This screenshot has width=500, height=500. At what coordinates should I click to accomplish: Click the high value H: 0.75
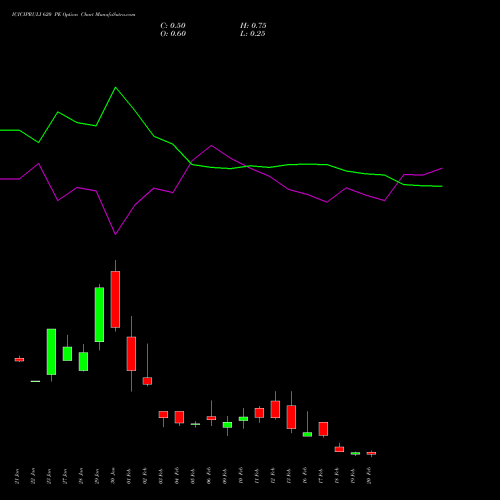pos(253,26)
